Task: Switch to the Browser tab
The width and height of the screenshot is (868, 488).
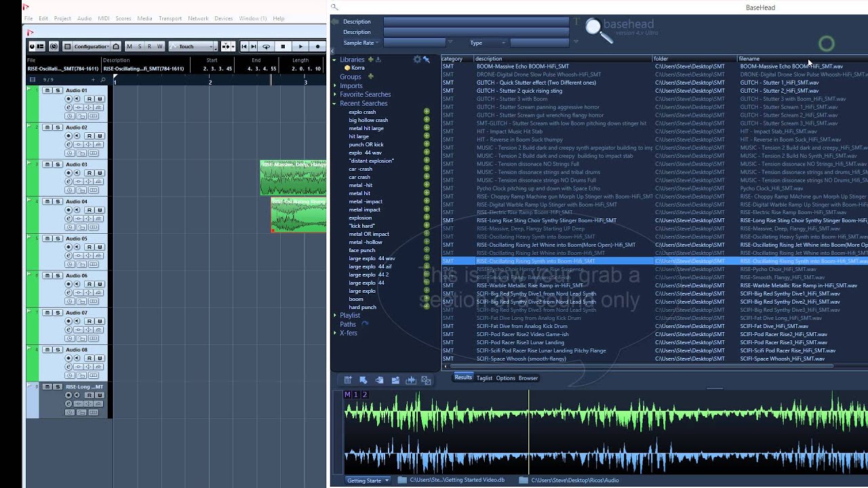Action: 528,378
